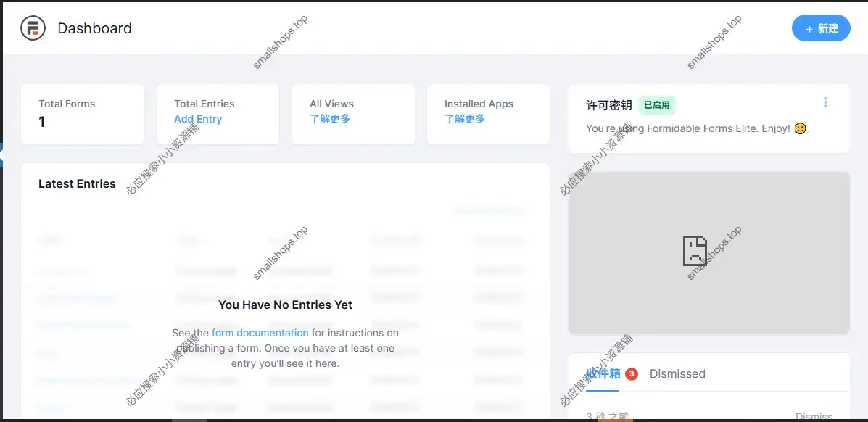Click the Formidable Forms logo icon

click(x=33, y=28)
